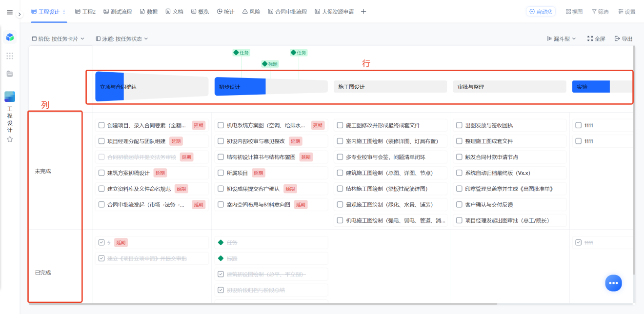Viewport: 644px width, 314px height.
Task: Select the blue cube app icon
Action: pos(10,37)
